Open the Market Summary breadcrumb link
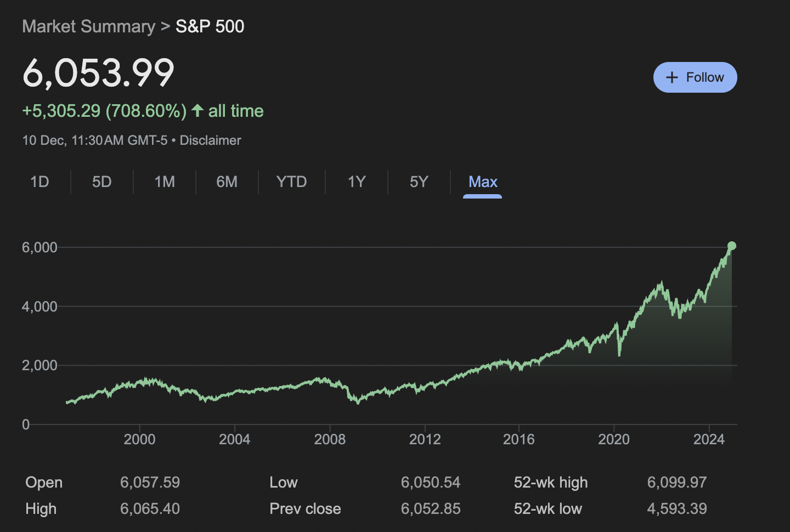Screen dimensions: 790x532 point(89,26)
